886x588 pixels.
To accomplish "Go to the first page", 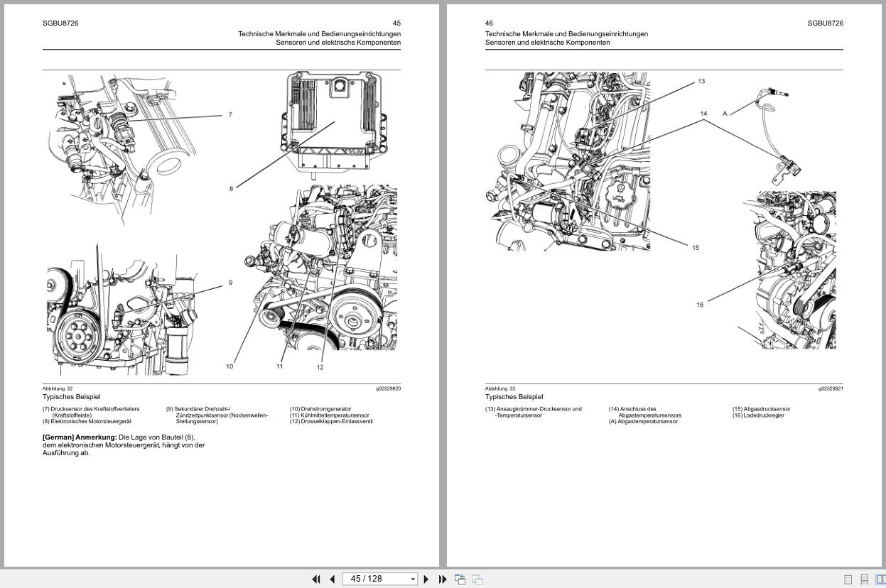I will tap(316, 579).
